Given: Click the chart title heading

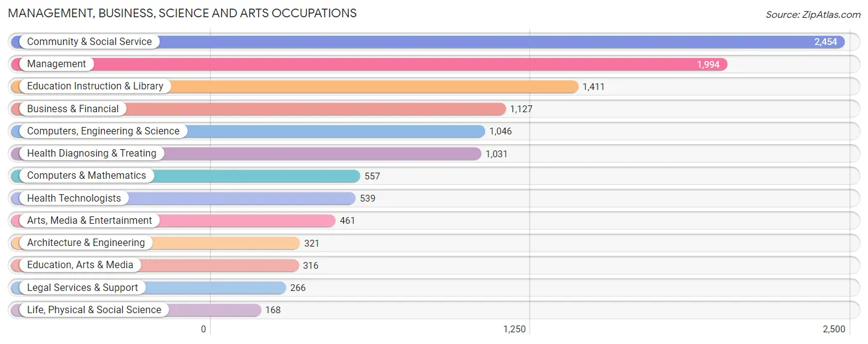Looking at the screenshot, I should pyautogui.click(x=182, y=13).
